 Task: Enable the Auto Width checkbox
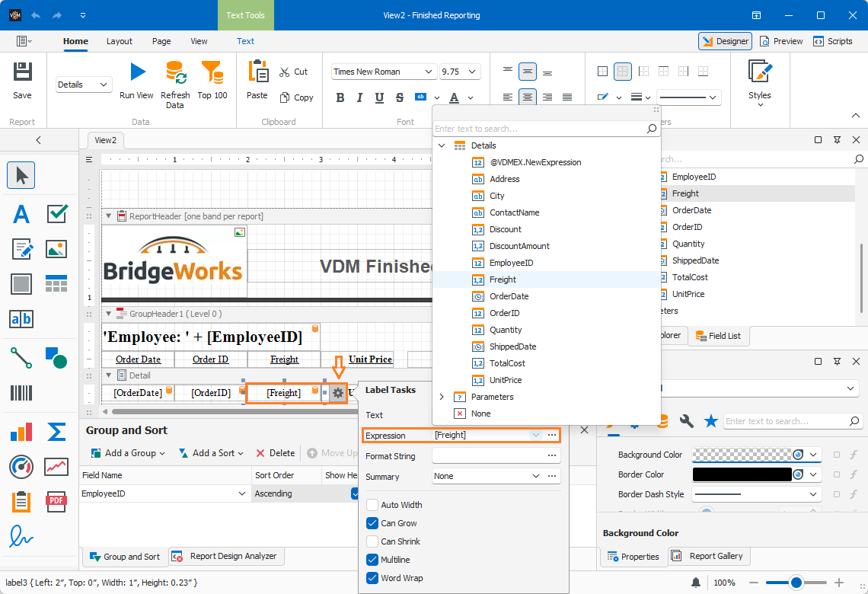(372, 505)
